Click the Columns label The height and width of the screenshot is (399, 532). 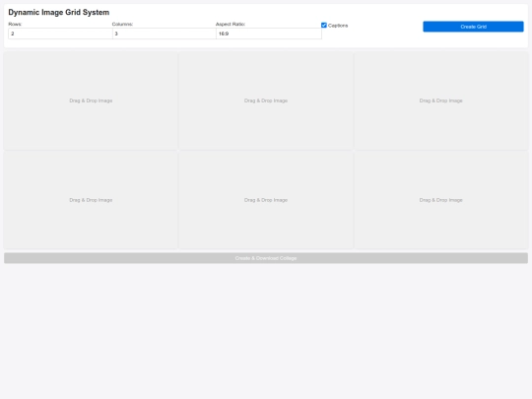(x=122, y=24)
